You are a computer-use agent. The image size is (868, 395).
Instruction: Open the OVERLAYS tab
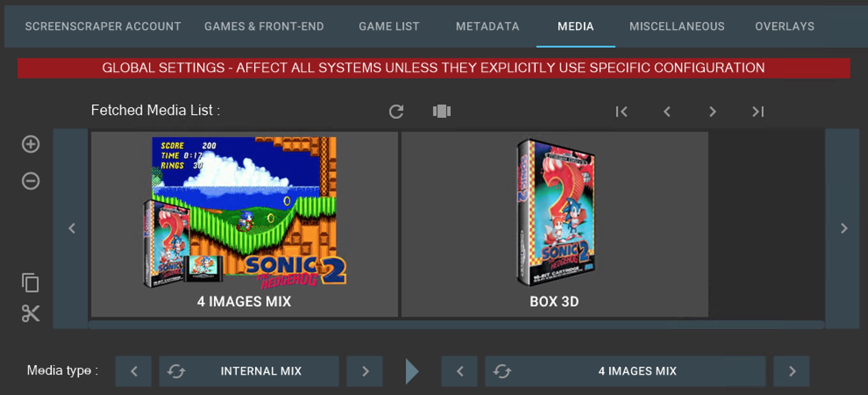pyautogui.click(x=784, y=26)
